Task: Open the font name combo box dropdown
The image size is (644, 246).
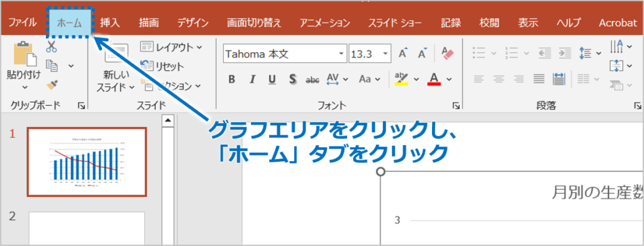Action: (x=341, y=54)
